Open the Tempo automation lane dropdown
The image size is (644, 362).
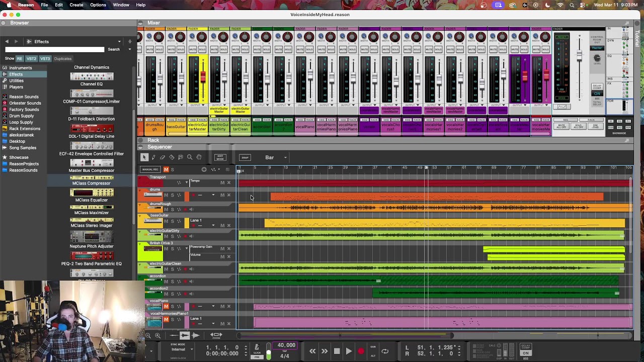tap(187, 182)
